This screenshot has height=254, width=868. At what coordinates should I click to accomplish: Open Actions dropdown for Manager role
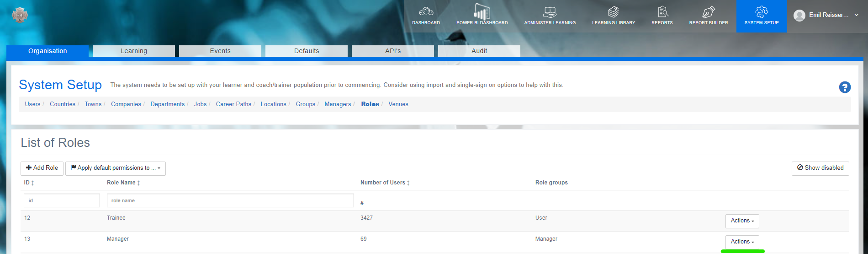click(x=742, y=242)
